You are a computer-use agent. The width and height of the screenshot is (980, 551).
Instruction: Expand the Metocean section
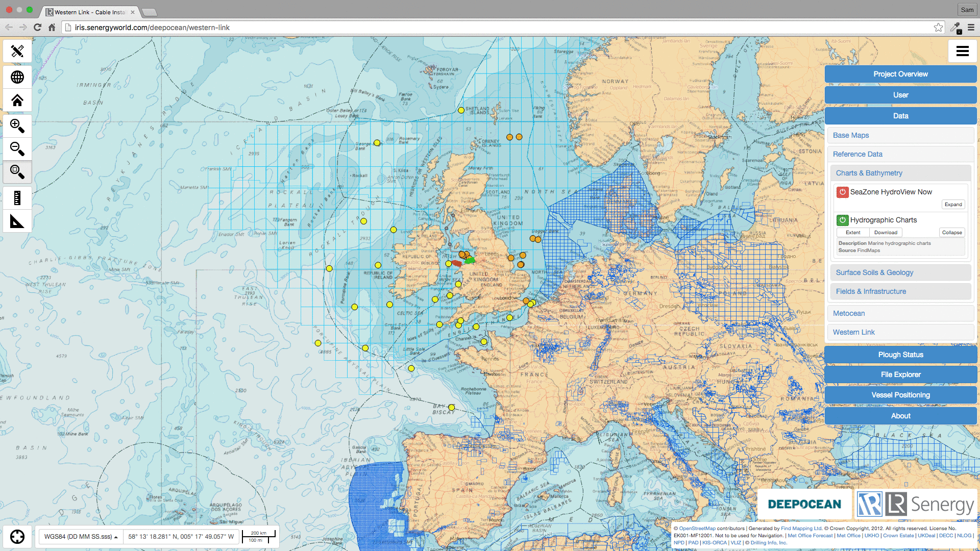901,313
